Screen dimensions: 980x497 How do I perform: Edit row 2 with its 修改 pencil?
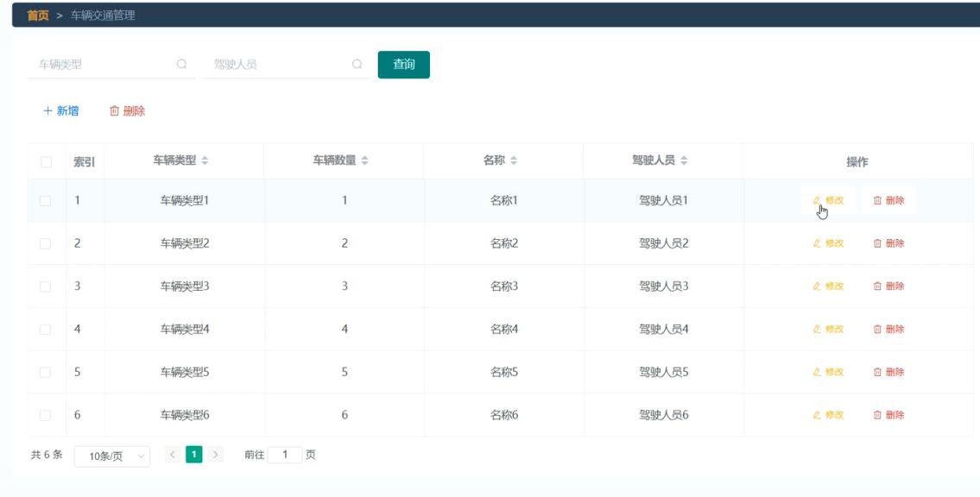pos(828,243)
